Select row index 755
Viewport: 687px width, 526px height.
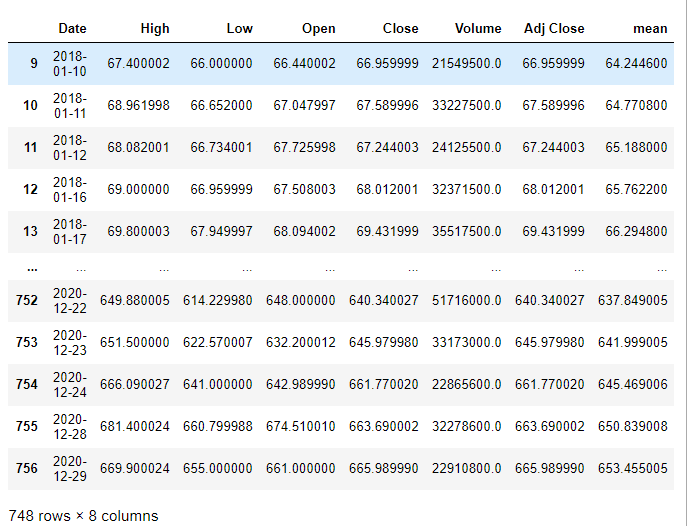point(27,427)
